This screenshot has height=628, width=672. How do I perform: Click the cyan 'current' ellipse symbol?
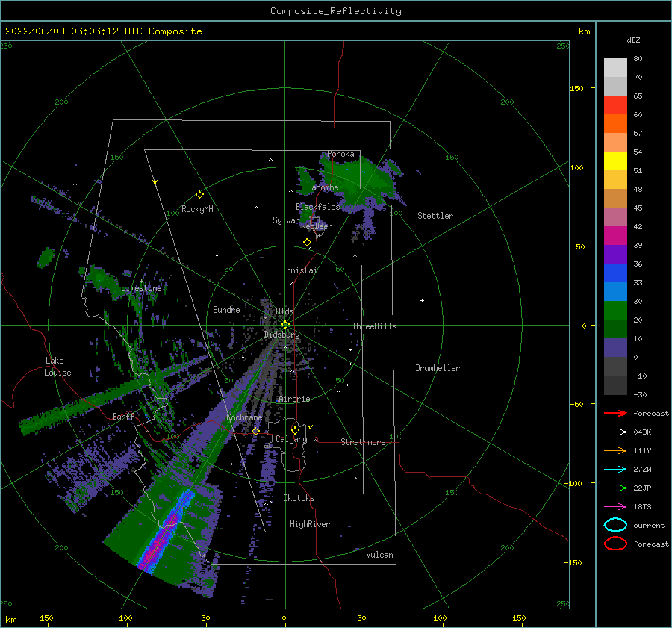coord(615,525)
